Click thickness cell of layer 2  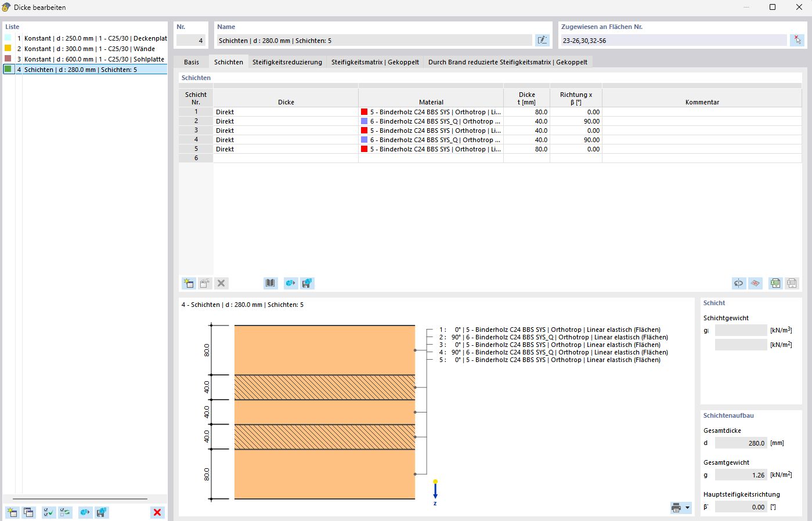(x=526, y=121)
